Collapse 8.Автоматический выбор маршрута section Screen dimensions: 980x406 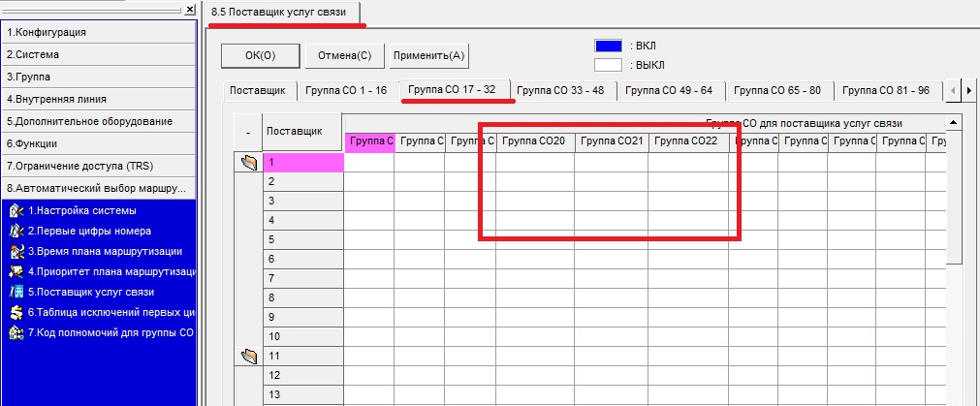point(99,188)
